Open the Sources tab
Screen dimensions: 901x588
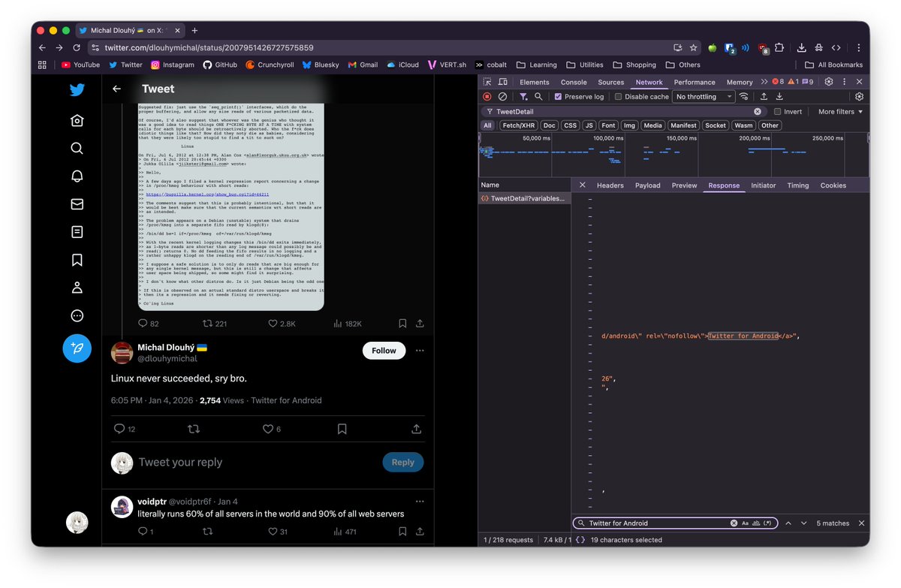(610, 82)
